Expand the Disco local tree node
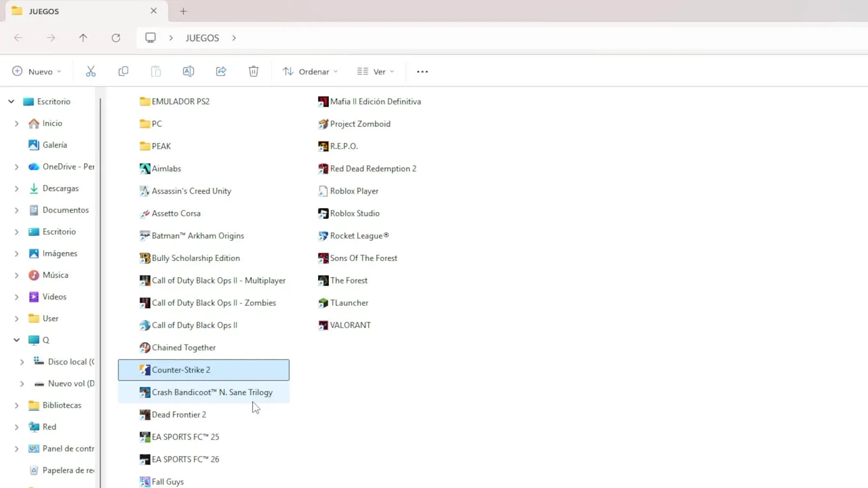 click(22, 362)
